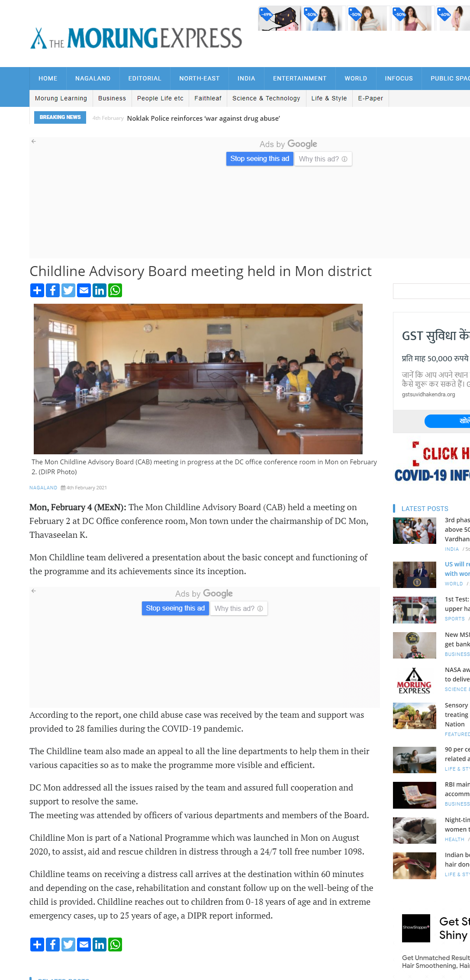The height and width of the screenshot is (980, 470).
Task: Click the Morung Express logo
Action: click(136, 38)
